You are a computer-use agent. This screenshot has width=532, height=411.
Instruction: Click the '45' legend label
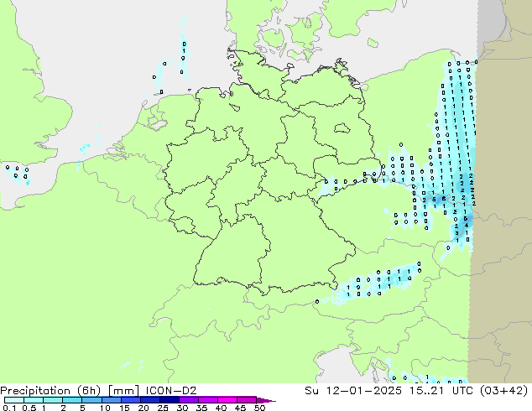(240, 408)
